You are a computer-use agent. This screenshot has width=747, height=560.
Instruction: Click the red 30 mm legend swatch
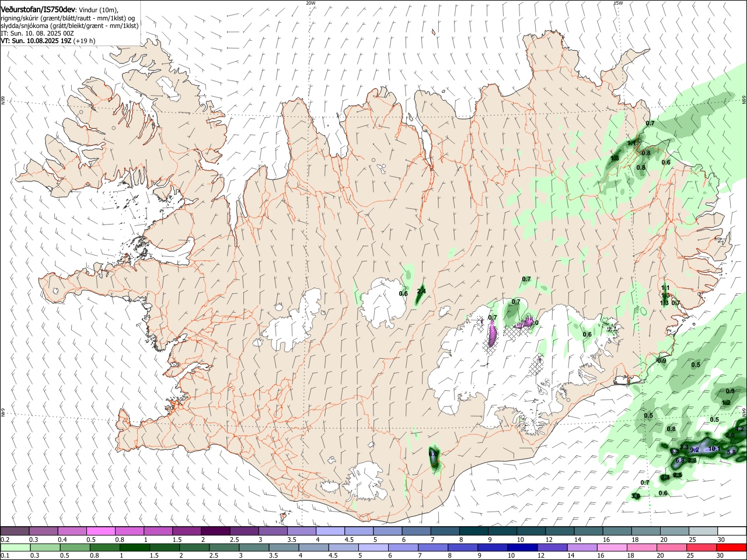point(732,547)
